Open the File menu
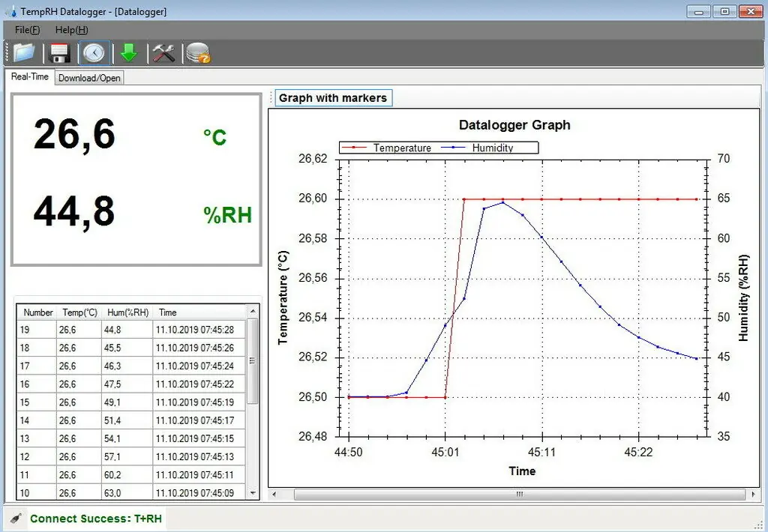Viewport: 768px width, 532px height. tap(27, 30)
